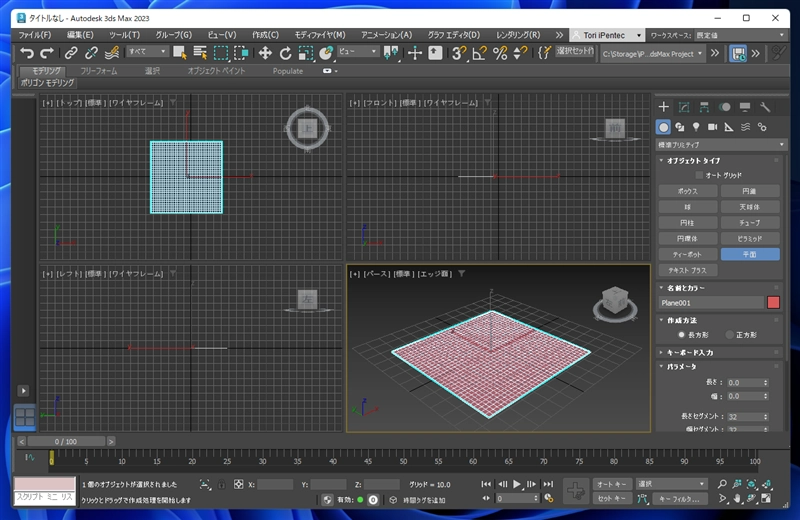
Task: Activate the Select Object tool
Action: [180, 53]
